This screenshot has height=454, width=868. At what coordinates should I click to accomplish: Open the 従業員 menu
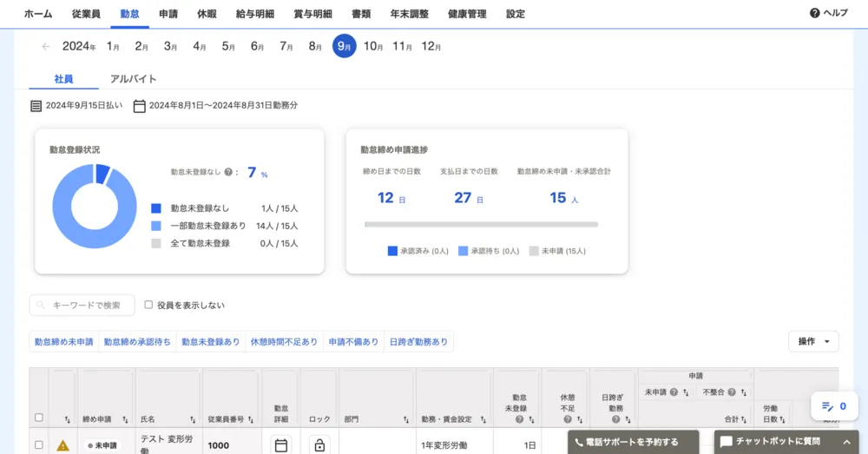coord(86,14)
